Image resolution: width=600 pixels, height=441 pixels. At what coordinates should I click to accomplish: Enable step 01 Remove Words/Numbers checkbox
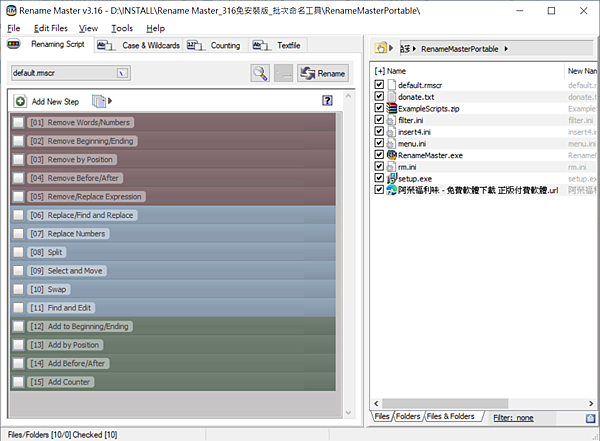coord(18,122)
